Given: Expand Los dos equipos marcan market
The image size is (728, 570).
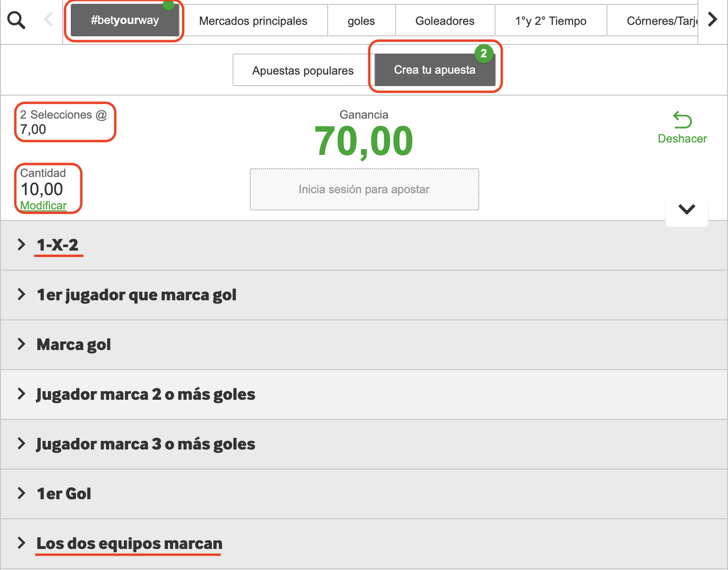Looking at the screenshot, I should pos(129,544).
